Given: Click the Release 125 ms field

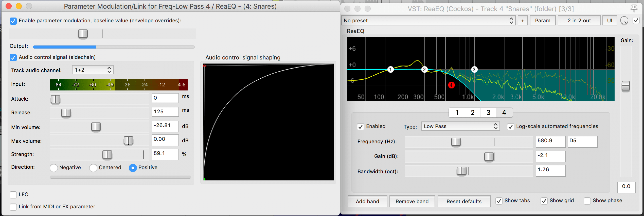Looking at the screenshot, I should tap(165, 112).
